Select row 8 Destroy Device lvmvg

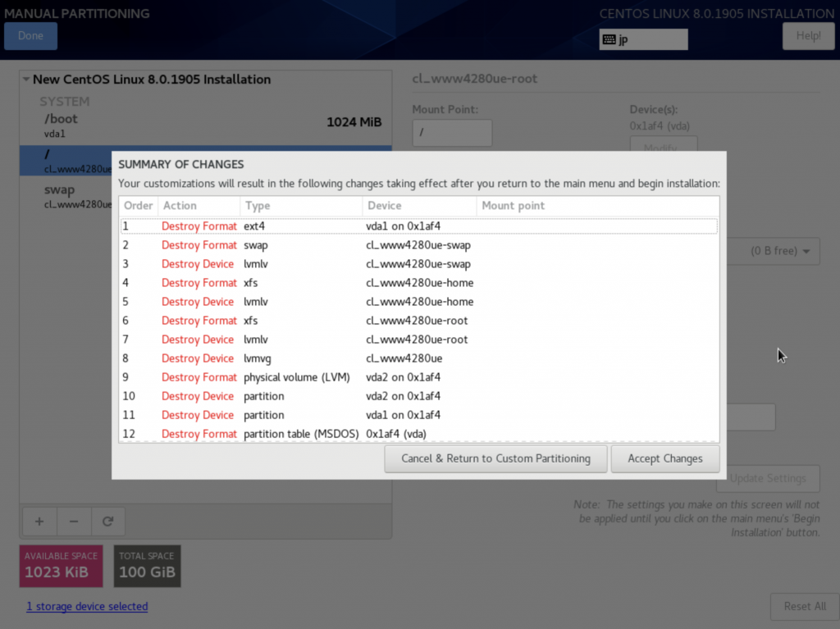tap(419, 358)
